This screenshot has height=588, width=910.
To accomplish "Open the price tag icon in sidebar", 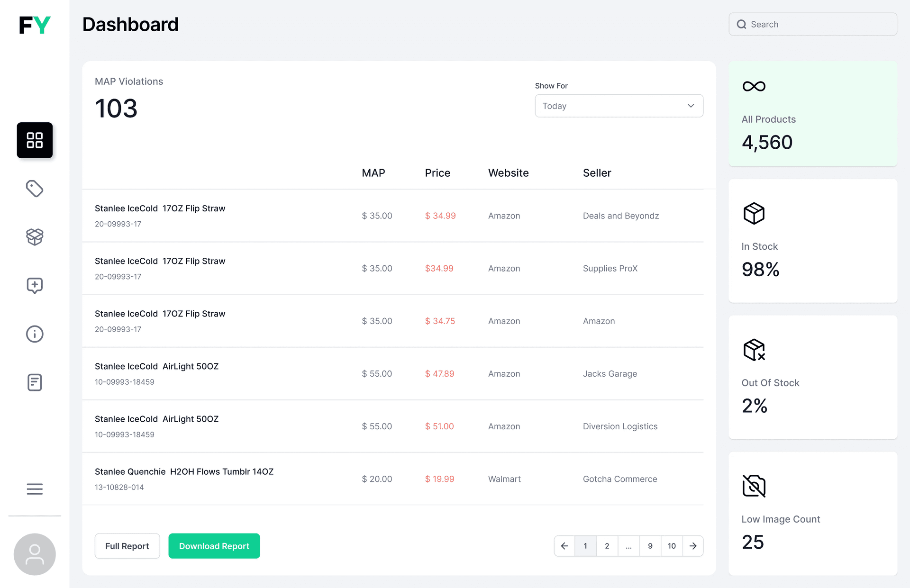I will (35, 189).
